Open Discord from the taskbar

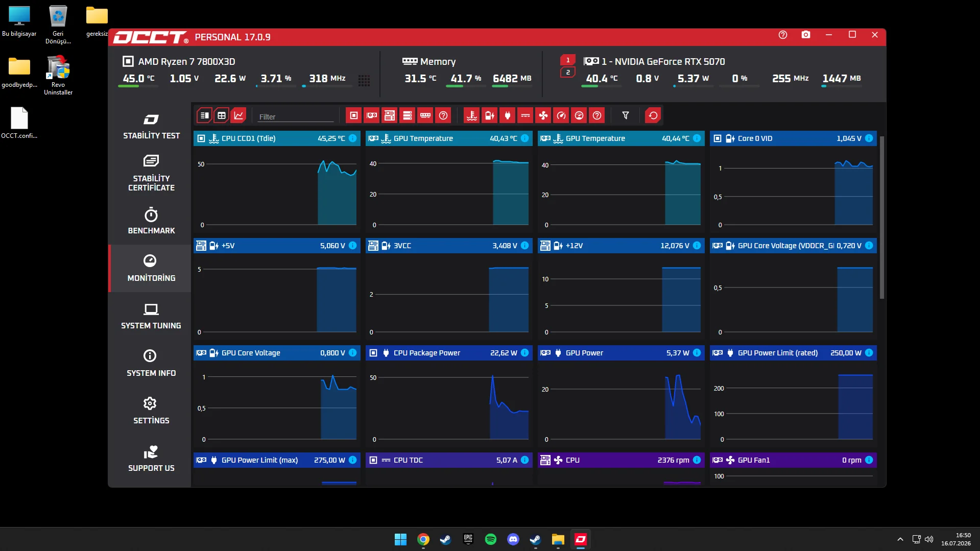(x=513, y=539)
